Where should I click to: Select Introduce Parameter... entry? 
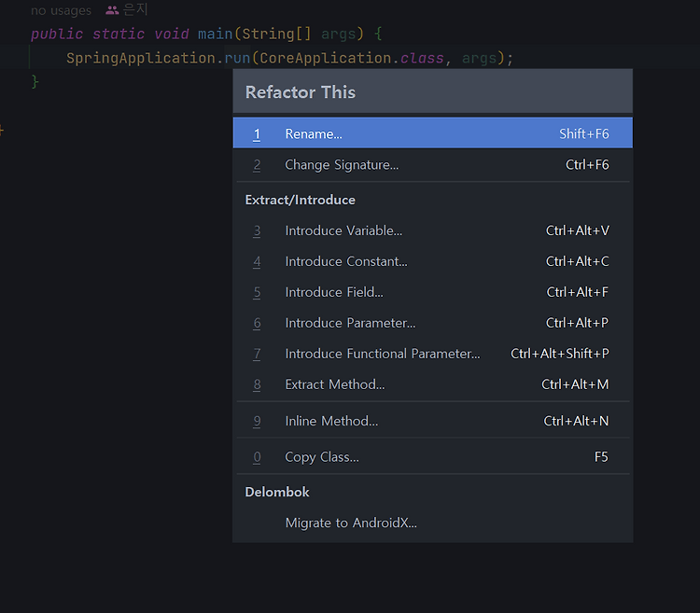(x=432, y=323)
